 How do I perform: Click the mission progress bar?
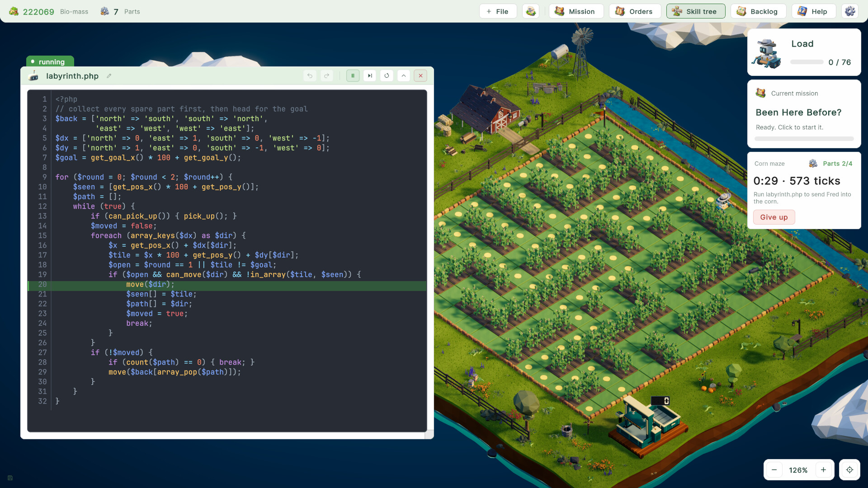804,139
